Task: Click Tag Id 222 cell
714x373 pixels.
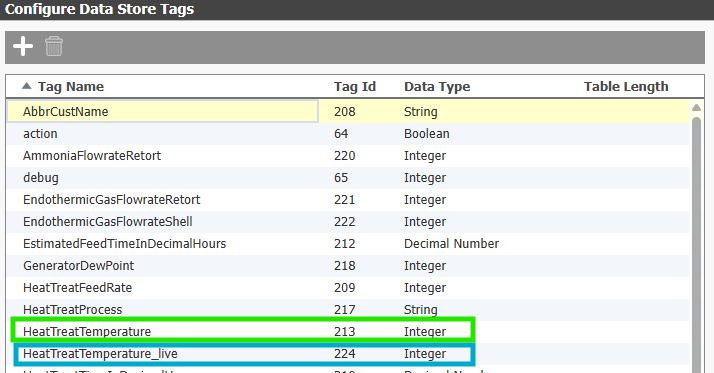Action: 345,221
